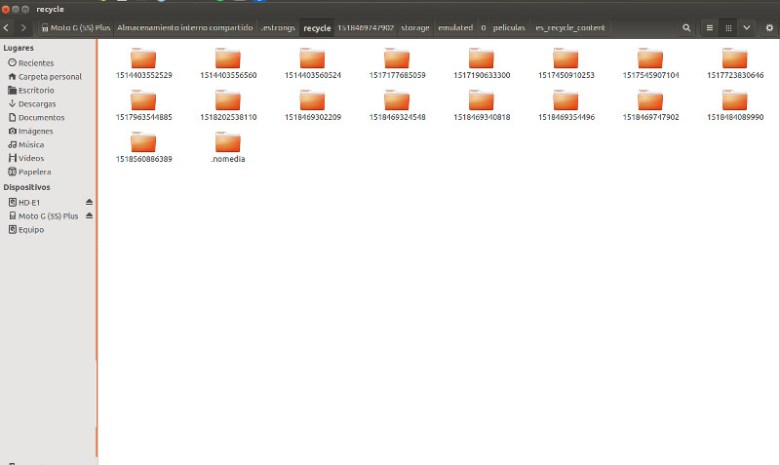Image resolution: width=780 pixels, height=465 pixels.
Task: Expand the view options dropdown arrow
Action: click(746, 28)
